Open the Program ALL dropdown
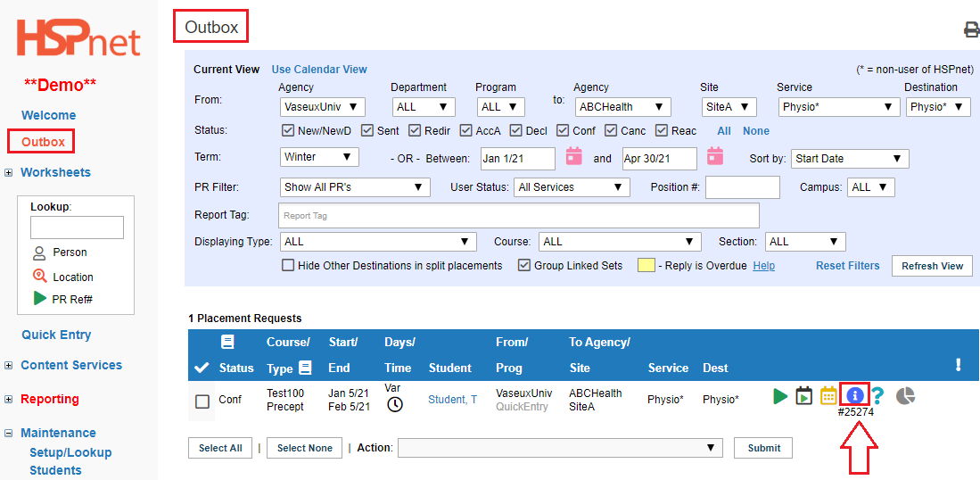This screenshot has height=480, width=980. pyautogui.click(x=500, y=107)
